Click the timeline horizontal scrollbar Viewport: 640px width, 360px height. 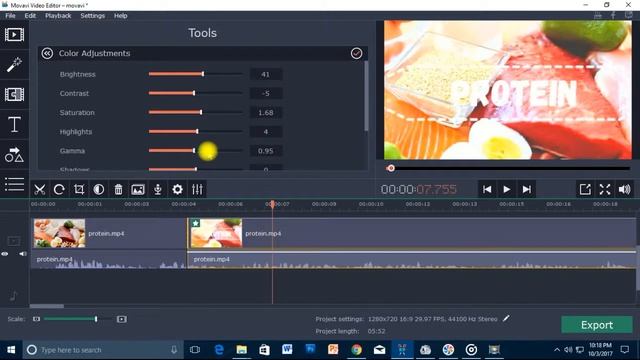pos(47,306)
